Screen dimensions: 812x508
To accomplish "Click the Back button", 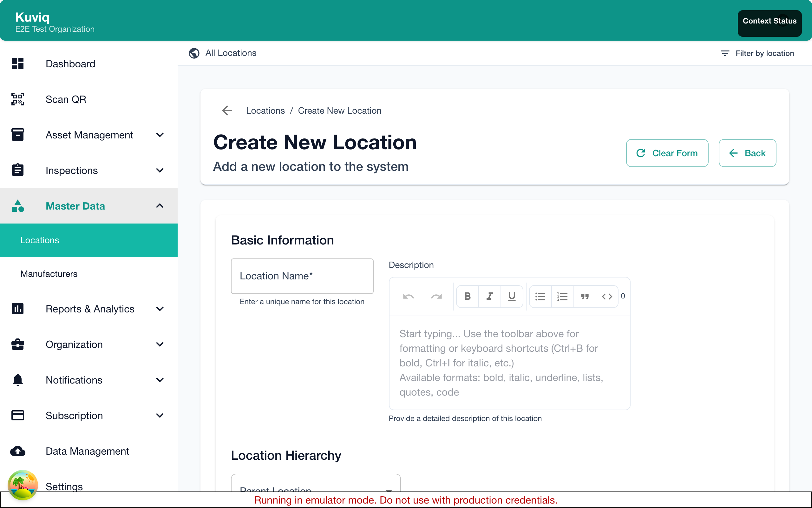I will [747, 153].
